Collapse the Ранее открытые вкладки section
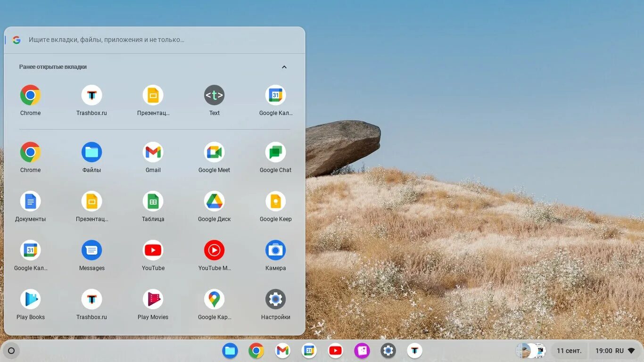The width and height of the screenshot is (644, 362). (x=284, y=67)
